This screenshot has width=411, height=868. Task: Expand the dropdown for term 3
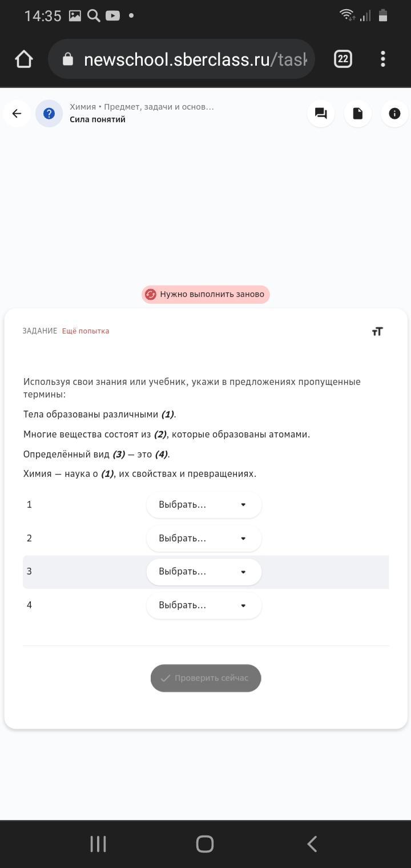pos(204,572)
